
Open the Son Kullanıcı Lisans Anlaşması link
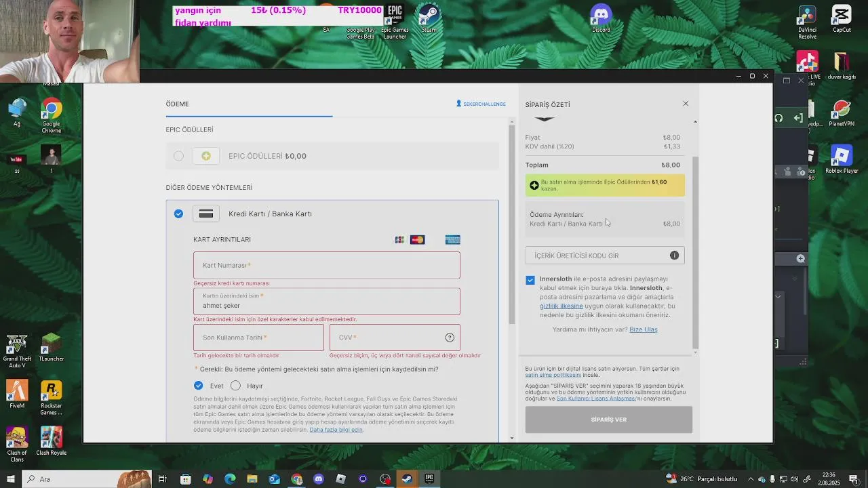596,399
